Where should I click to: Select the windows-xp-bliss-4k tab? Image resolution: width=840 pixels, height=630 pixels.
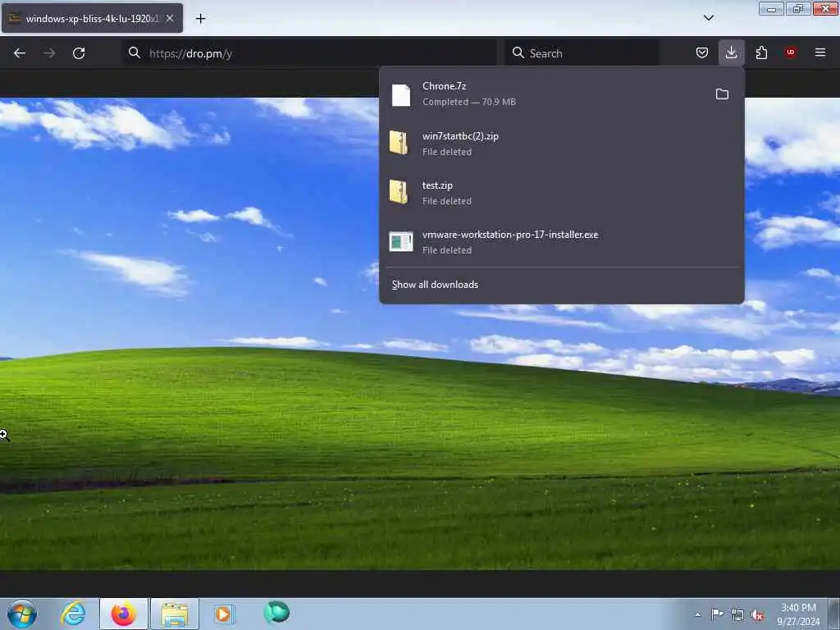click(92, 18)
